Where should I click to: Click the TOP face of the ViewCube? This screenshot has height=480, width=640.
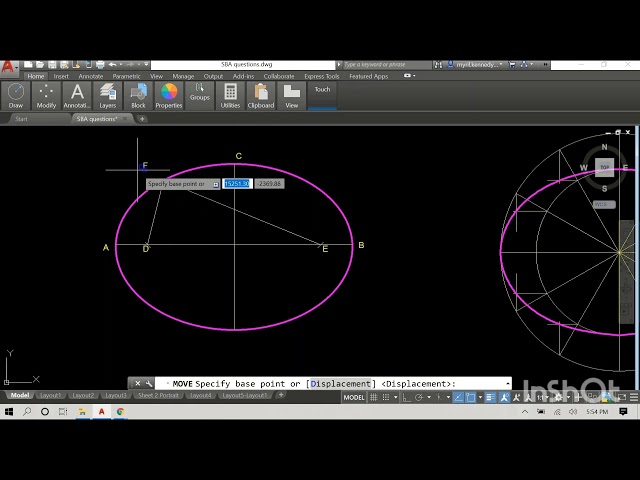click(604, 167)
